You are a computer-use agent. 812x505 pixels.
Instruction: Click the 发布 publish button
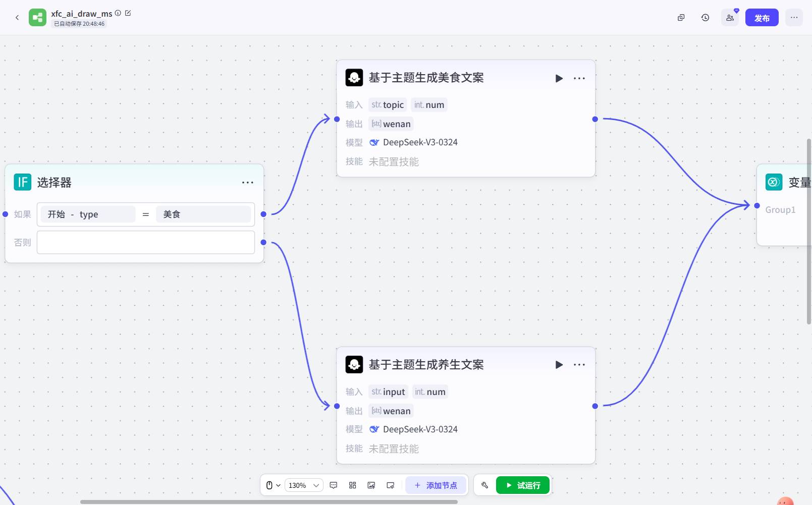tap(762, 18)
